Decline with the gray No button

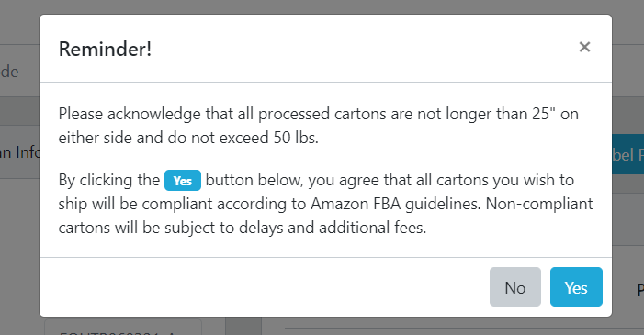click(x=515, y=287)
